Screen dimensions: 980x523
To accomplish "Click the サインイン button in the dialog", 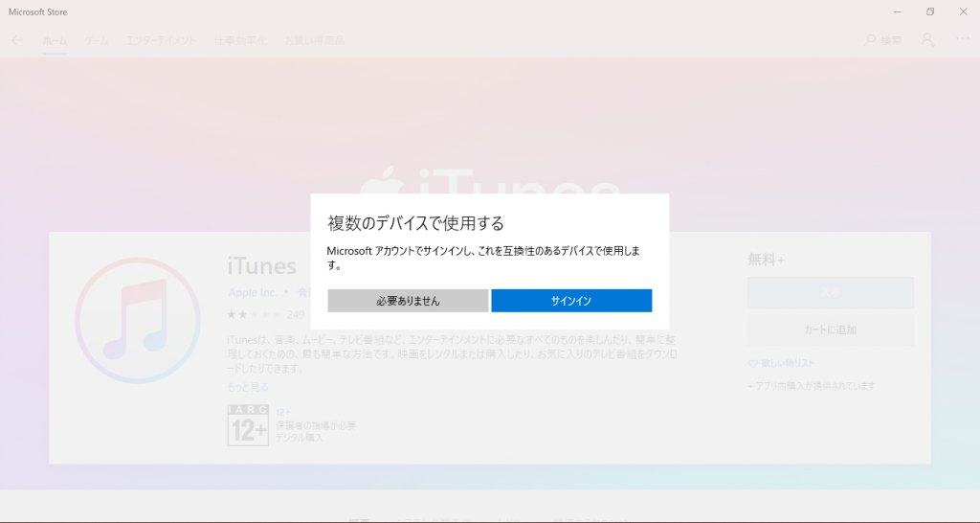I will tap(571, 301).
